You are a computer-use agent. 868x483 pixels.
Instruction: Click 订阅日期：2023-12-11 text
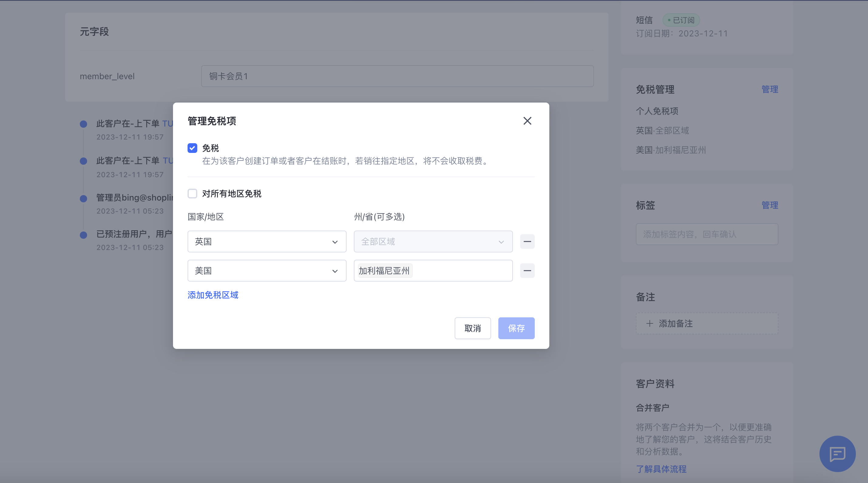(x=682, y=34)
